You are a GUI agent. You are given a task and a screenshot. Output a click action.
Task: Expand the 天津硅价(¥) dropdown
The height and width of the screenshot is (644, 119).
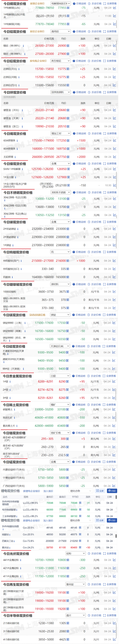tap(60, 346)
